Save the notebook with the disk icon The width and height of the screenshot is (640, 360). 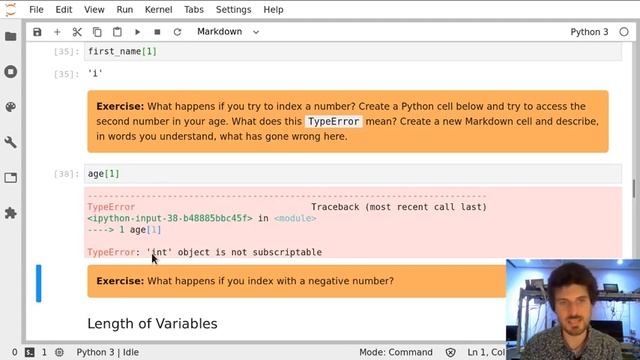37,32
